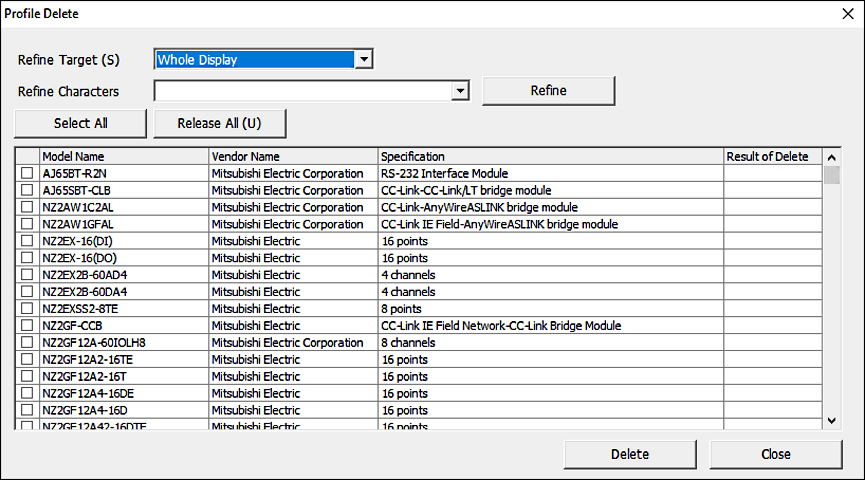Check the NZ2AW1C2AL row checkbox

point(26,207)
